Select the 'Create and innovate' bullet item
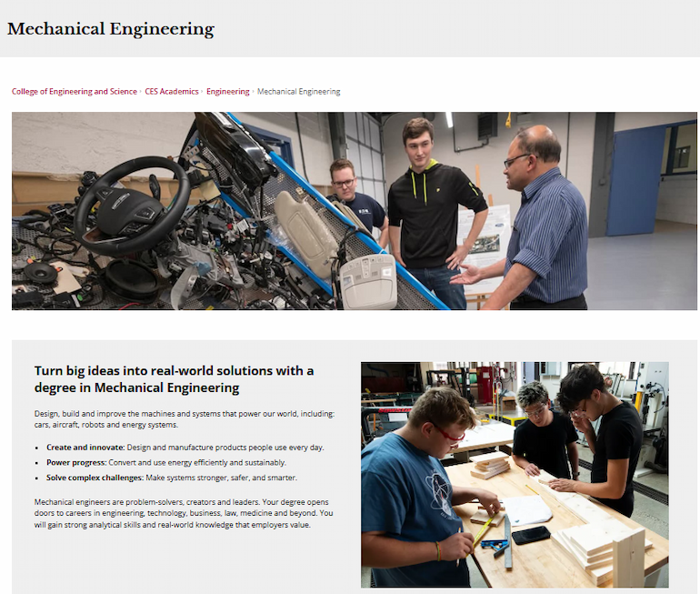The image size is (700, 594). (x=185, y=447)
